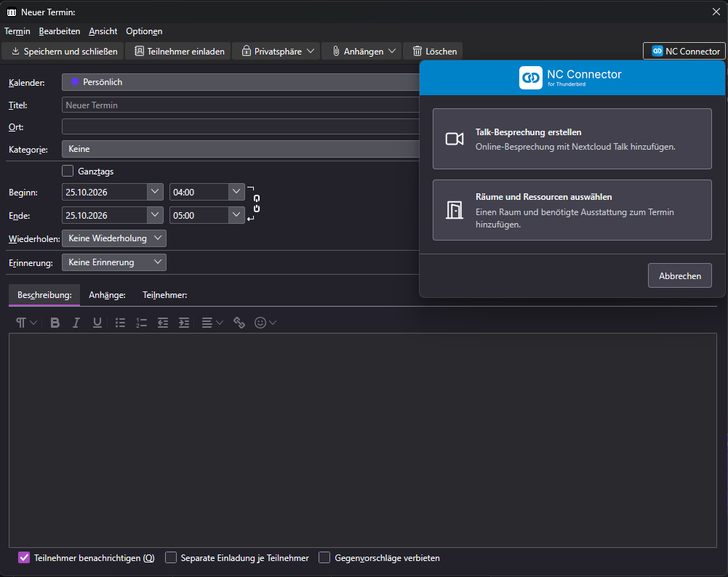Open the emoji smiley picker

265,323
